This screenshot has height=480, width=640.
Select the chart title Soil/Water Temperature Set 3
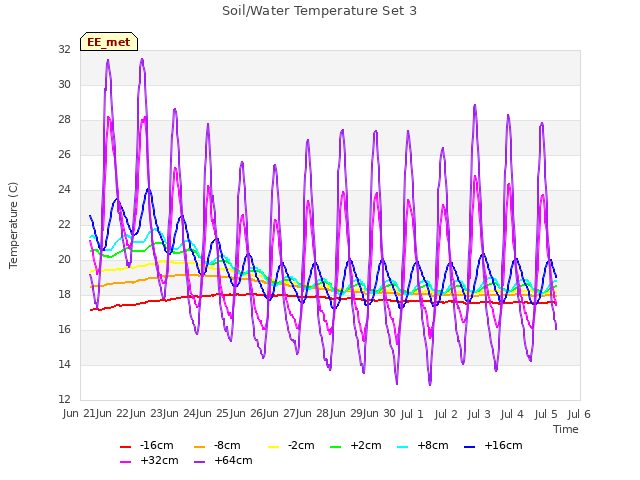319,11
